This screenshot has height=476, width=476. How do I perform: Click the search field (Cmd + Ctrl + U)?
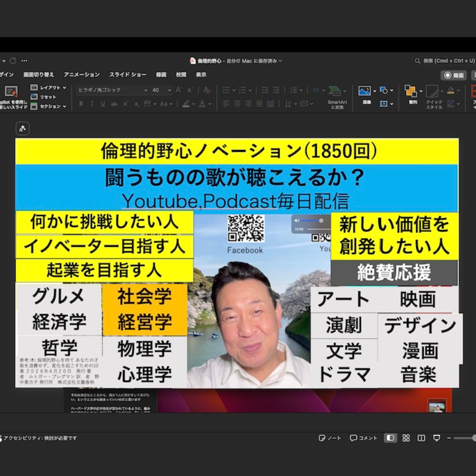445,61
